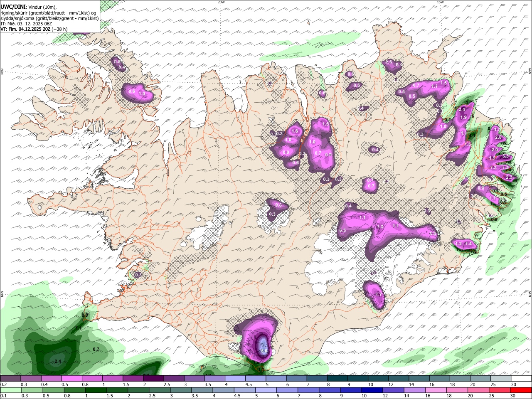Click the '1.6' snowfall value on the map

click(x=295, y=131)
